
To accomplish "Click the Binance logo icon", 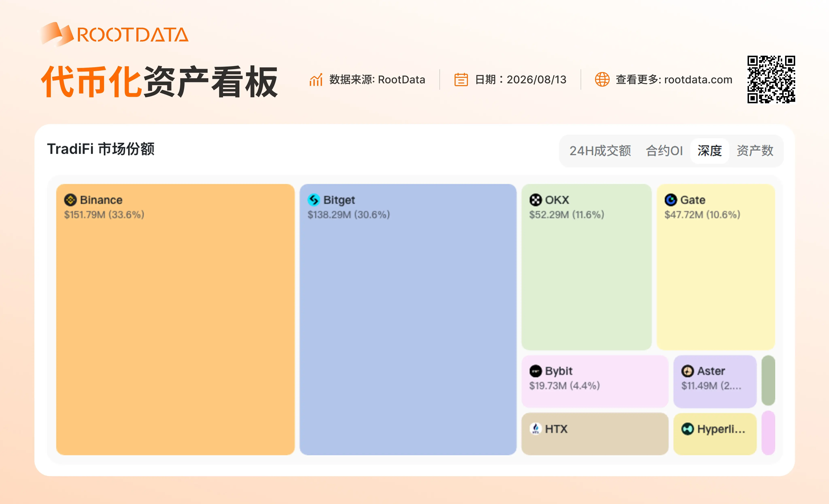I will pyautogui.click(x=70, y=200).
